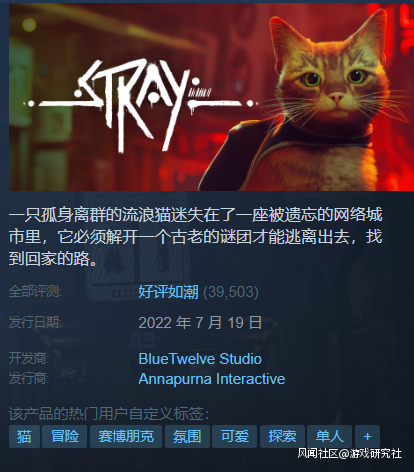
Task: Select the 冒险 tag
Action: pos(65,436)
